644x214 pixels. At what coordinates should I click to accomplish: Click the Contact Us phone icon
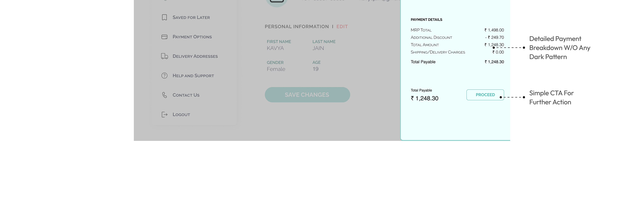coord(164,95)
